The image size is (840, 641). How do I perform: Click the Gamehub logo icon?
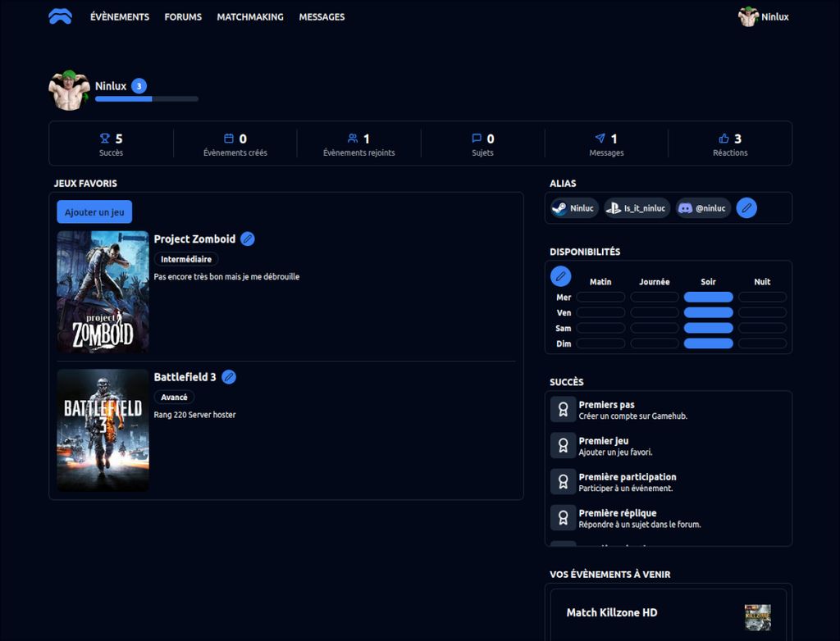[60, 16]
